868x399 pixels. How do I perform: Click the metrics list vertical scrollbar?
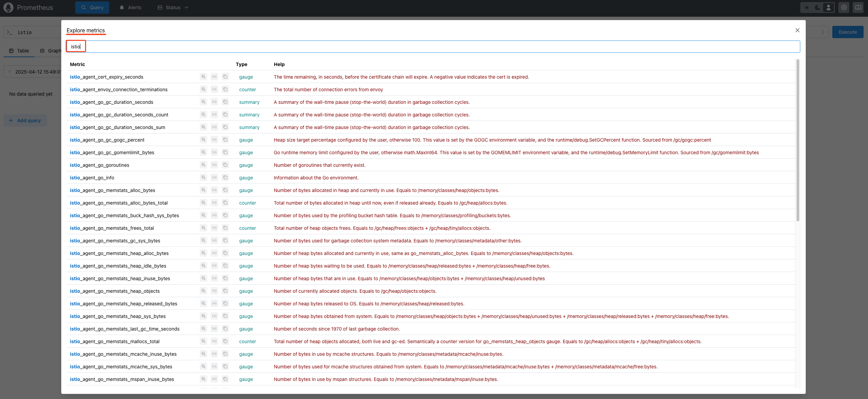point(798,140)
